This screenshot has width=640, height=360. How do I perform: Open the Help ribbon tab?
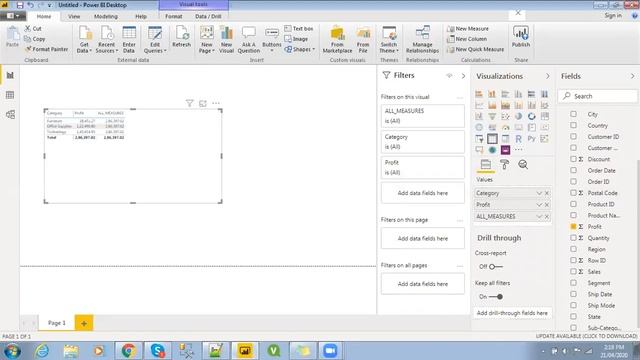coord(141,16)
